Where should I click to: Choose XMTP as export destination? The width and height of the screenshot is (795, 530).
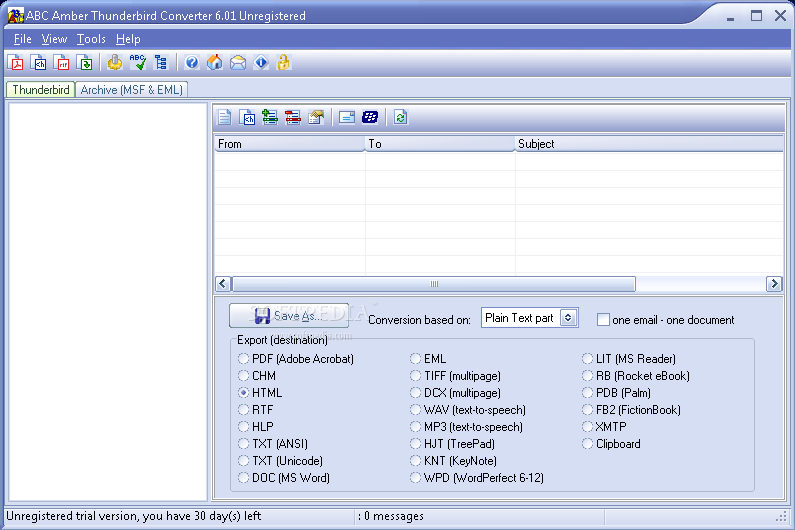tap(604, 427)
